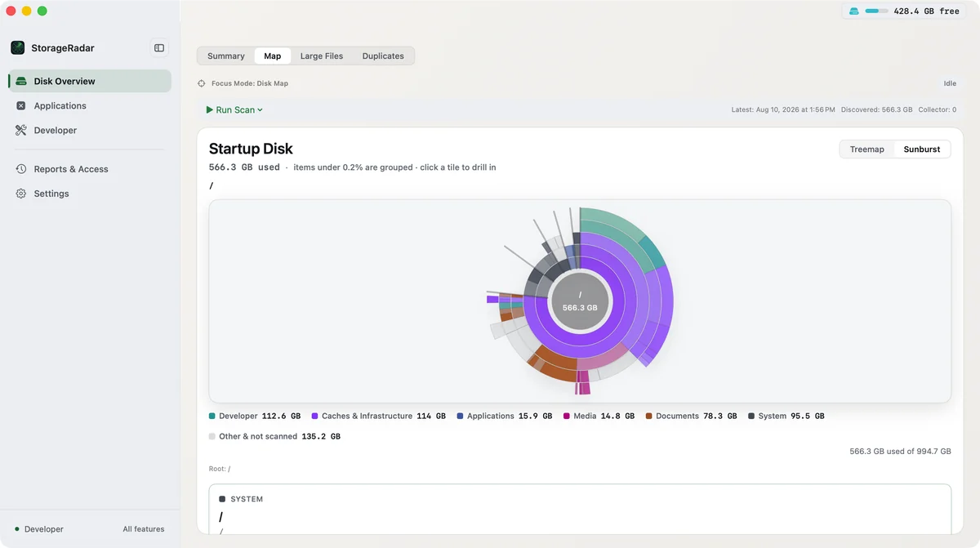Click the SYSTEM section square icon
The image size is (980, 548).
pyautogui.click(x=222, y=499)
